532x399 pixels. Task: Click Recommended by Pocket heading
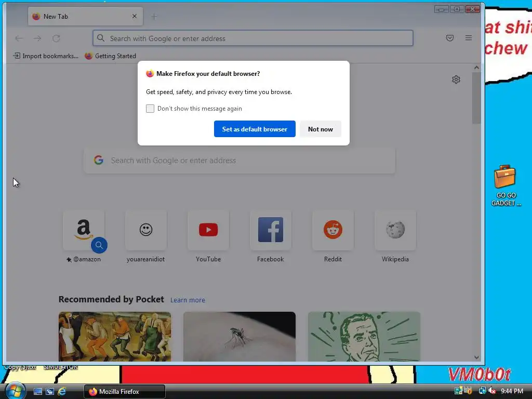pyautogui.click(x=111, y=299)
